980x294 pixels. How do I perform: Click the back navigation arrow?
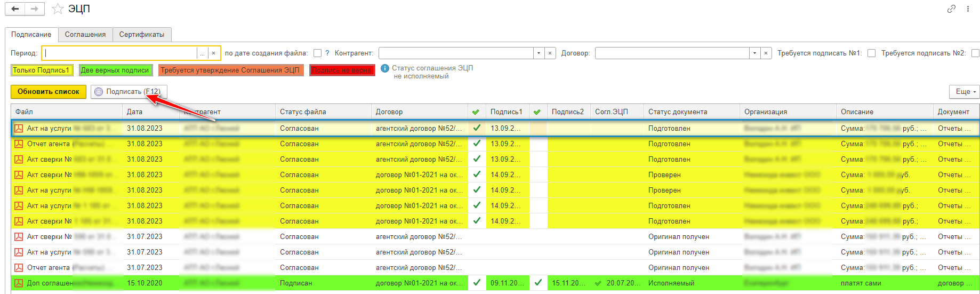15,9
